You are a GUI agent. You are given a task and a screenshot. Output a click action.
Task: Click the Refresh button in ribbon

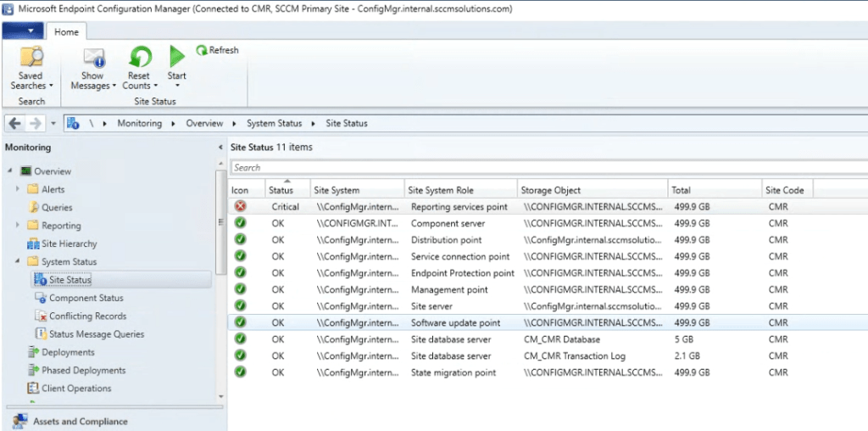point(218,51)
